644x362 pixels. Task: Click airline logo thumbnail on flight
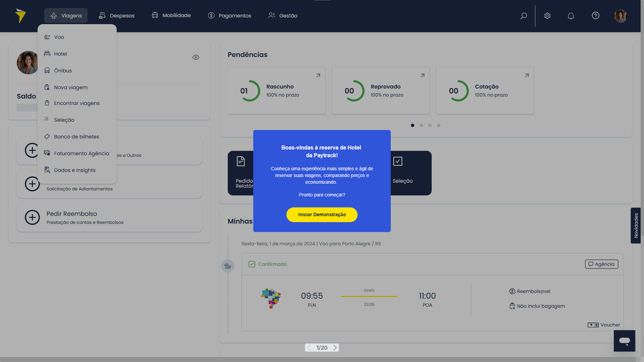tap(271, 298)
